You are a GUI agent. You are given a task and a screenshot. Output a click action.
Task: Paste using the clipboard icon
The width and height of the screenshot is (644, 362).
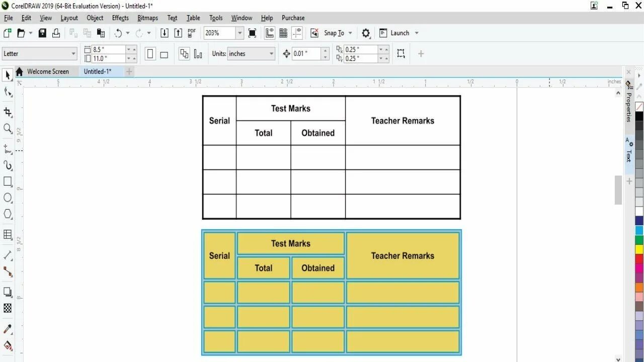point(101,33)
